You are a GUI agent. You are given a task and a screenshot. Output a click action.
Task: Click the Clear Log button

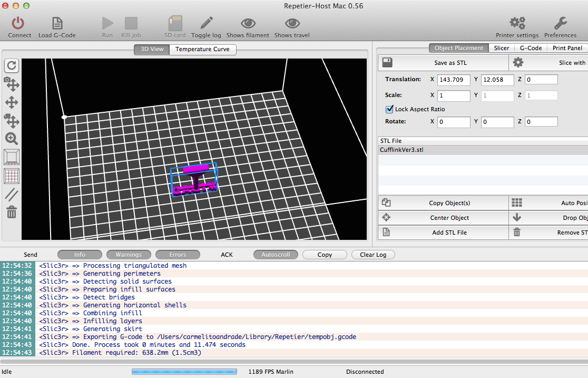pos(373,255)
